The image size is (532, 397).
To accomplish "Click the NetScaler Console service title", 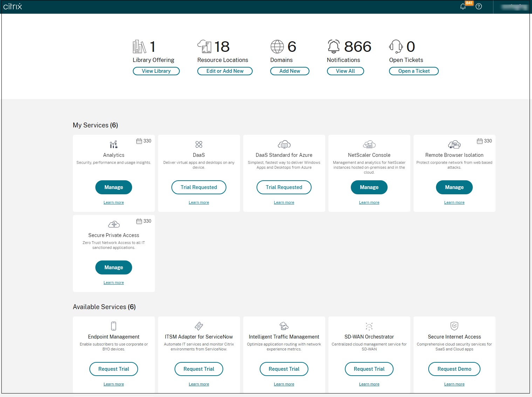I will [x=369, y=155].
